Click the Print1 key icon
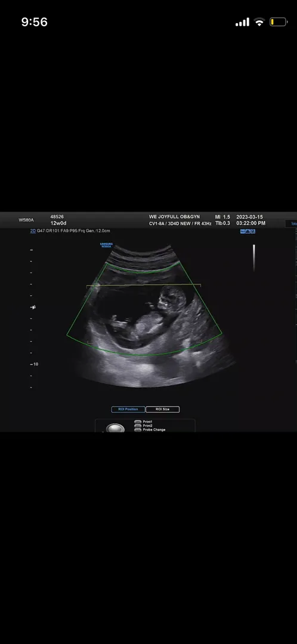 tap(138, 422)
